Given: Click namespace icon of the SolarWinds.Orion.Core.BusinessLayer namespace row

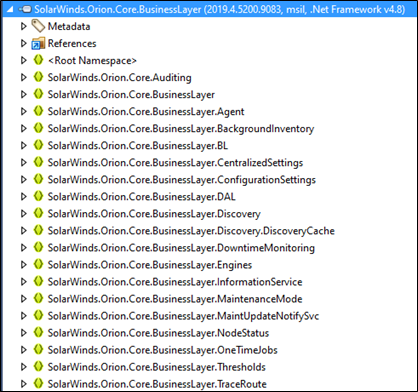Looking at the screenshot, I should point(38,94).
